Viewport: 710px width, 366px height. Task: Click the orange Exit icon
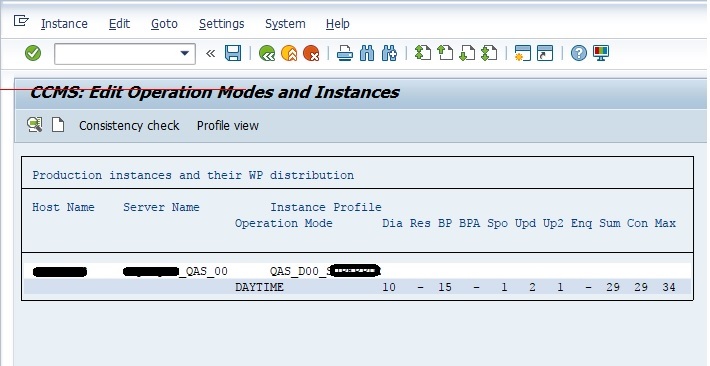click(289, 53)
